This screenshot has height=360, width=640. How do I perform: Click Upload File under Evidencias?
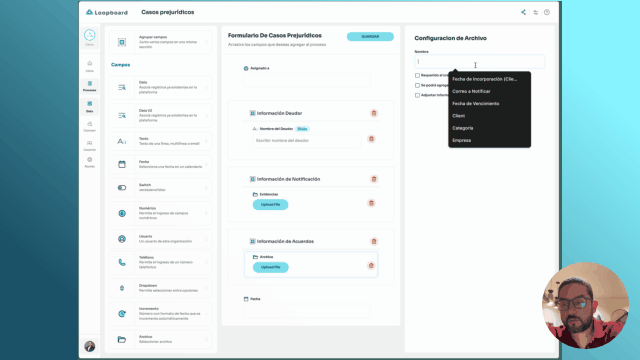click(x=270, y=204)
